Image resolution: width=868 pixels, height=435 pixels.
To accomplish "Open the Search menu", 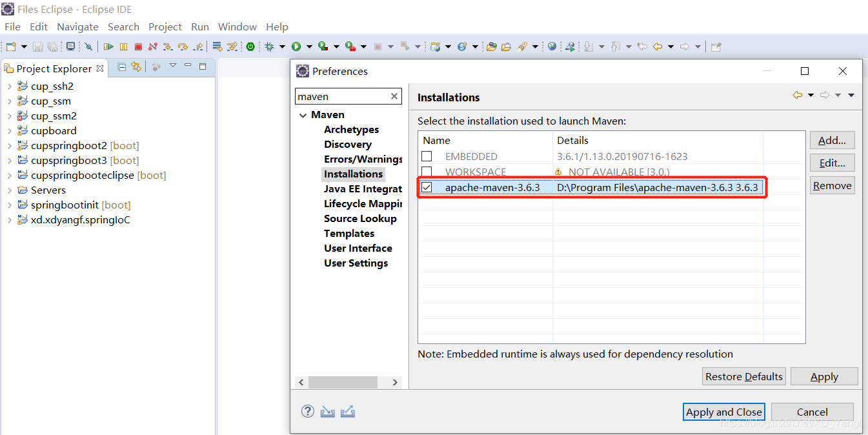I will 123,26.
